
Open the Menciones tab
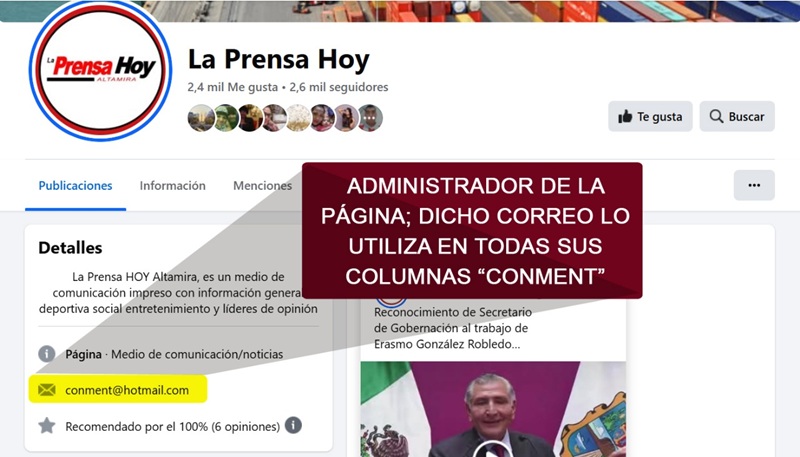click(262, 186)
